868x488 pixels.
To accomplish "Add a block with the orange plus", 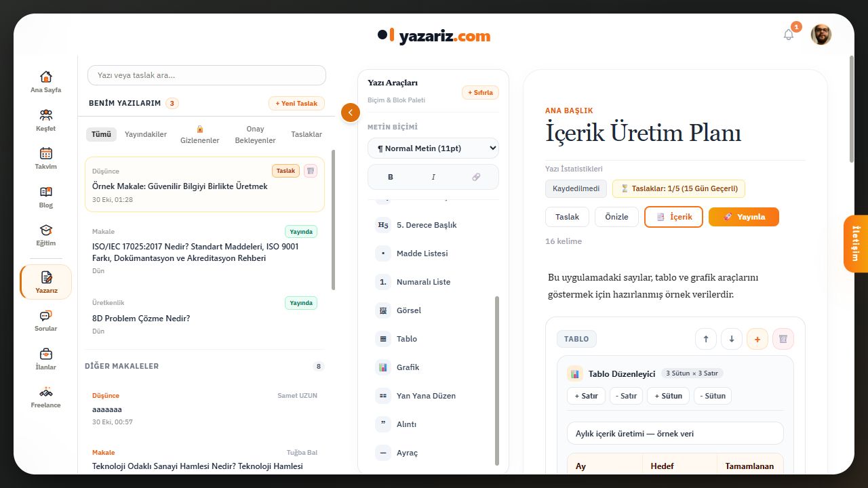I will pos(757,339).
